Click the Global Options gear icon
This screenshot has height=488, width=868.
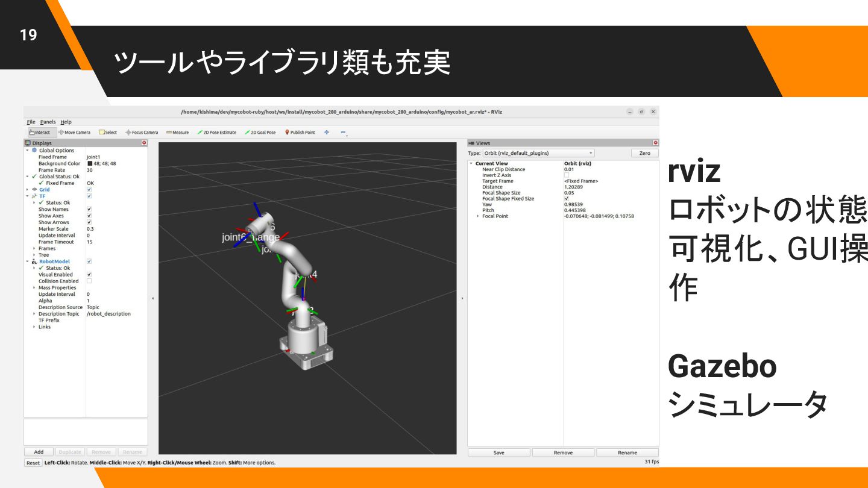pos(34,150)
